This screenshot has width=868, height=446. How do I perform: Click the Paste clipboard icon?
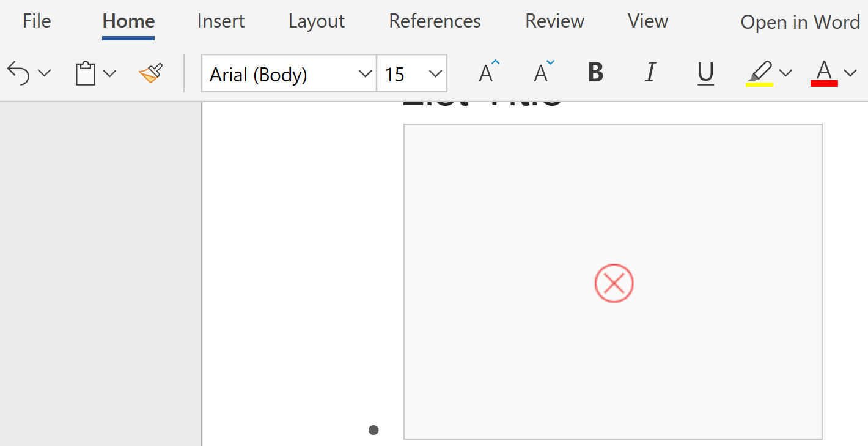tap(86, 73)
